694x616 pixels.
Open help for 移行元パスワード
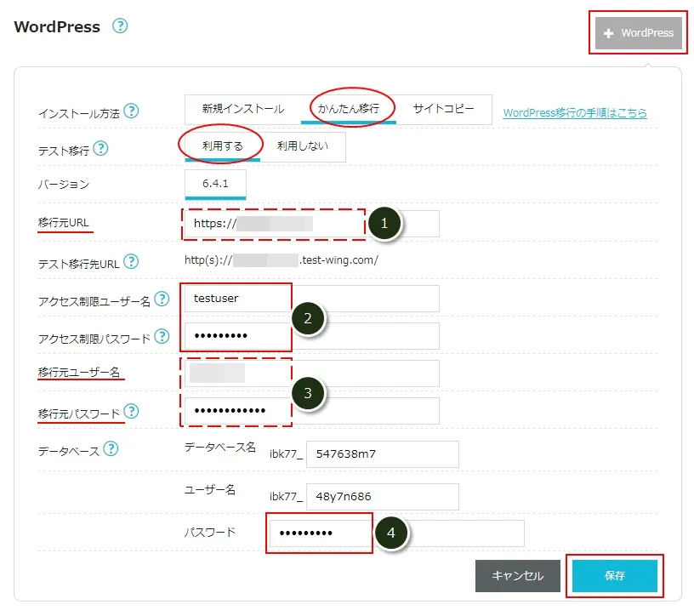131,412
